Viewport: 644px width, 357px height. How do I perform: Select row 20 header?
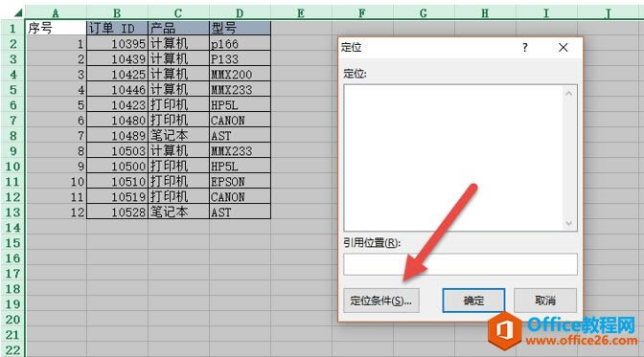12,320
